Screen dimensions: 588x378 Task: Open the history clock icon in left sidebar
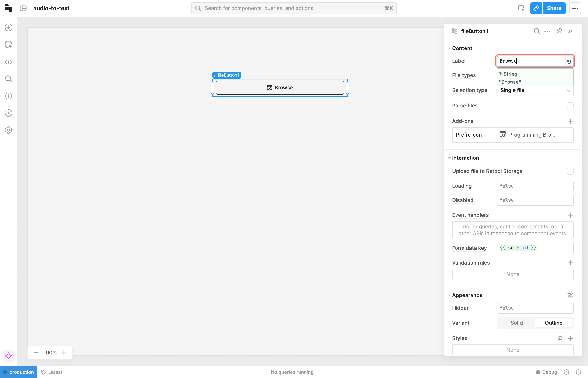(x=9, y=113)
